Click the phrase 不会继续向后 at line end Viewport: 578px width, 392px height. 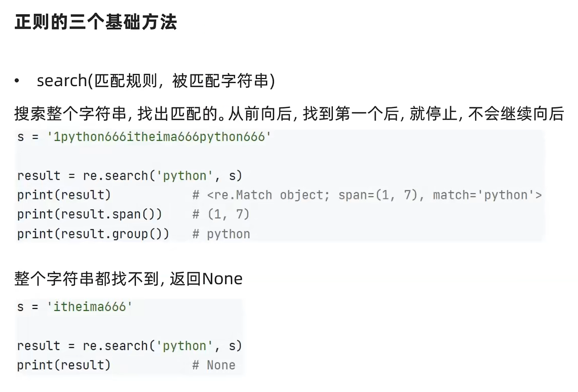516,114
